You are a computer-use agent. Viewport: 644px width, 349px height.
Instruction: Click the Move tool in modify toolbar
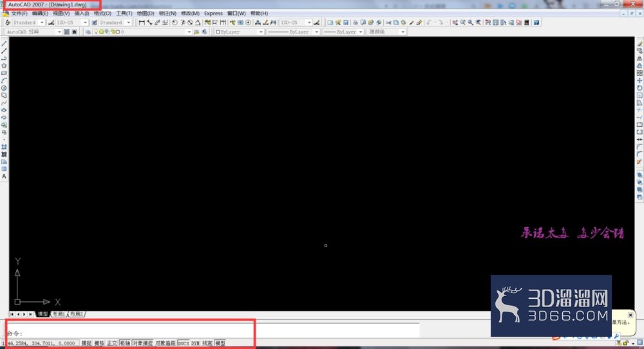click(639, 80)
